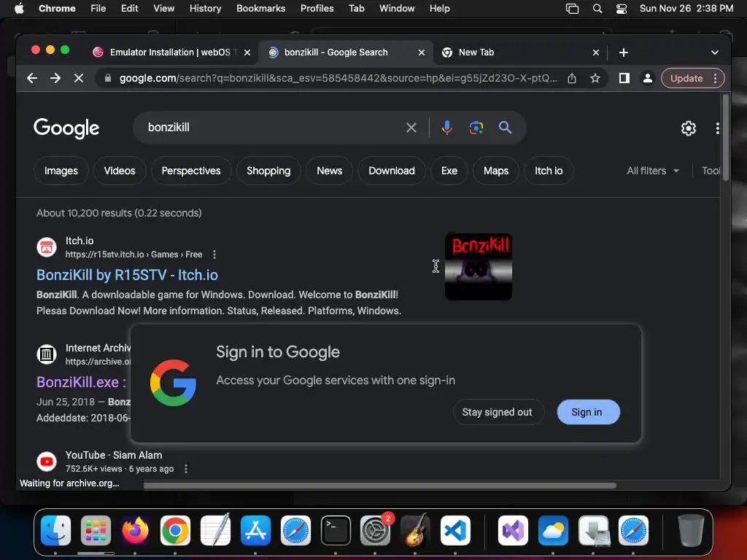The image size is (747, 560).
Task: Open Chrome side panel
Action: point(624,78)
